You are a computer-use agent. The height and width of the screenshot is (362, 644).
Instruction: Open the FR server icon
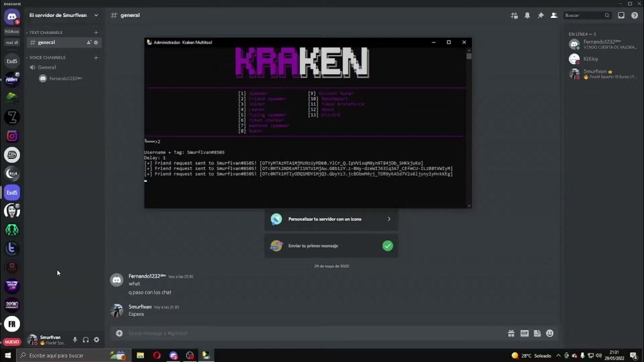12,324
